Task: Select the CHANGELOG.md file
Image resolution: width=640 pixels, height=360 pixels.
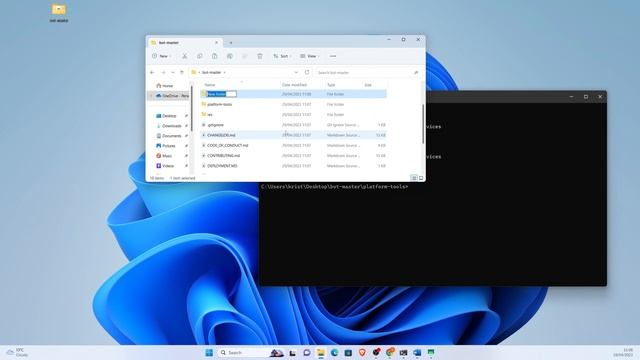Action: (293, 135)
